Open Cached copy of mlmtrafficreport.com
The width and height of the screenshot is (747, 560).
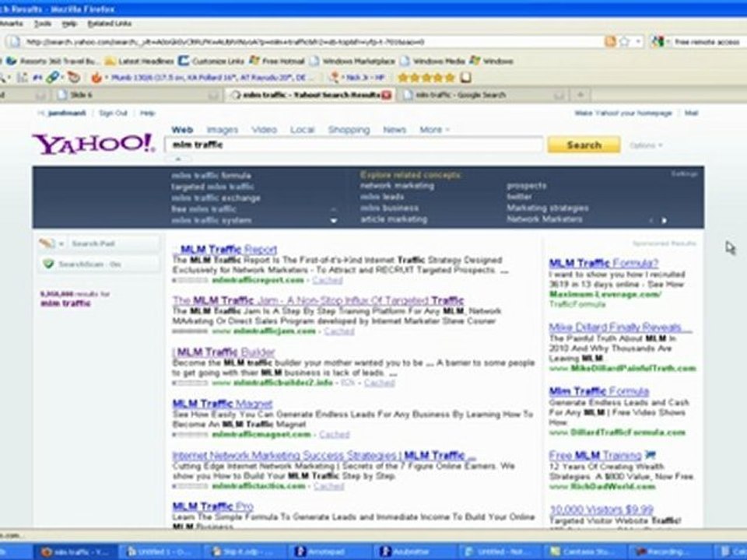[x=328, y=280]
